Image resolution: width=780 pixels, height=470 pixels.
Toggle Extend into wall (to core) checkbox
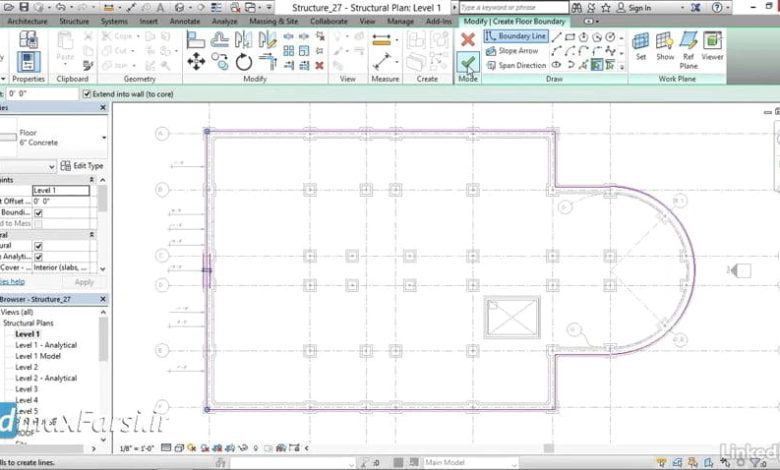coord(87,94)
